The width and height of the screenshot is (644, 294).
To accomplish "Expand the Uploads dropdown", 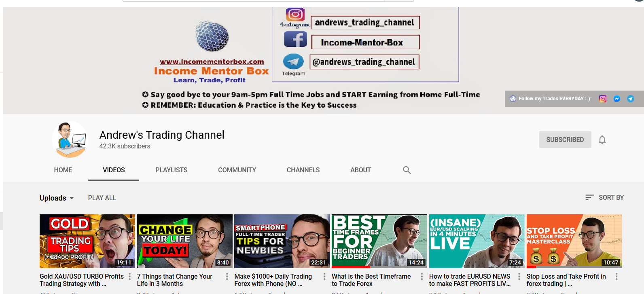I will coord(57,198).
